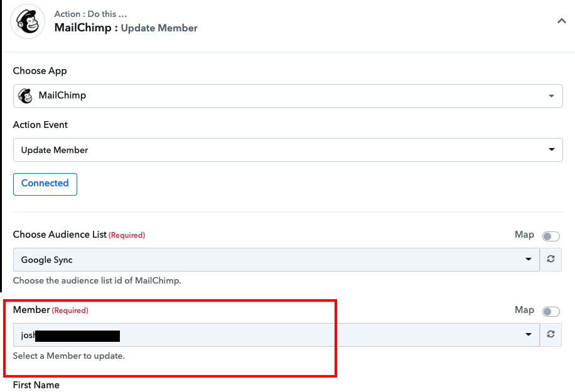Collapse the MailChimp action step with chevron
Image resolution: width=575 pixels, height=392 pixels.
(x=561, y=21)
